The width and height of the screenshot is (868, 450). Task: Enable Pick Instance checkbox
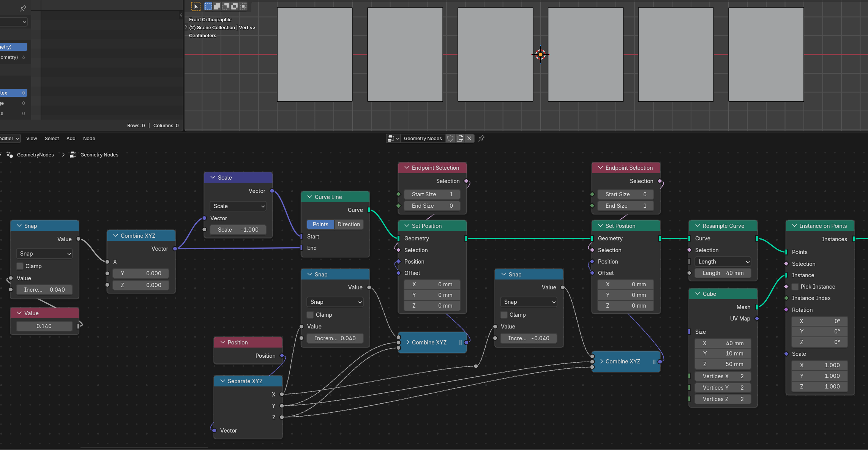coord(795,287)
